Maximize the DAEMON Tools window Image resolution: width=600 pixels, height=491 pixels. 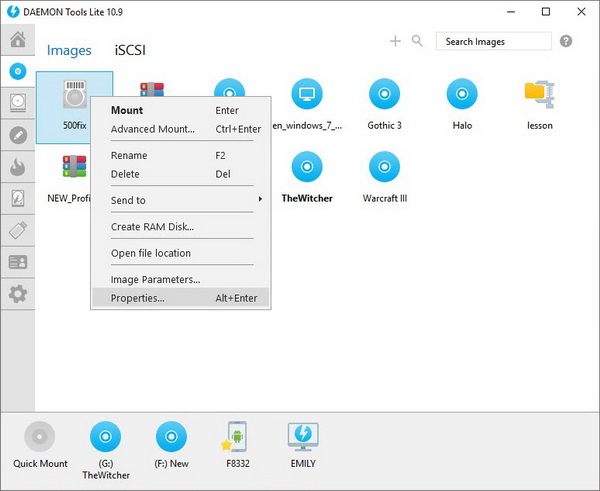(x=546, y=12)
